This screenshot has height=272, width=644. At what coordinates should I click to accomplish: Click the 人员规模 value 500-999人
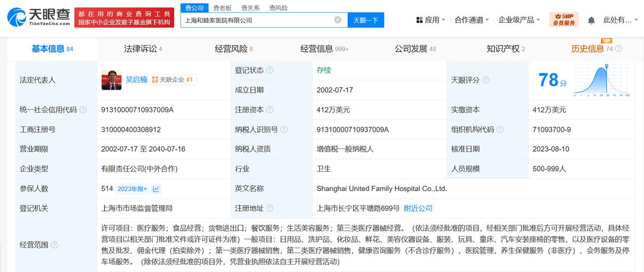pos(549,169)
